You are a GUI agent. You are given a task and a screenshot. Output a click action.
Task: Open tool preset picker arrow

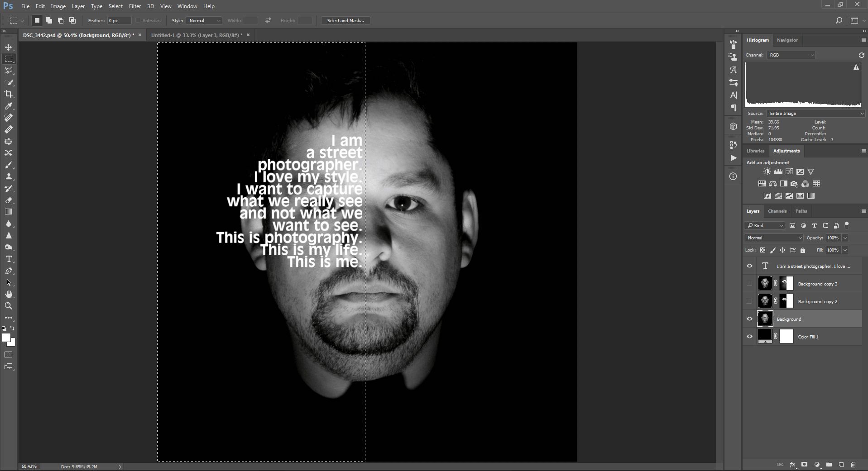[x=23, y=20]
